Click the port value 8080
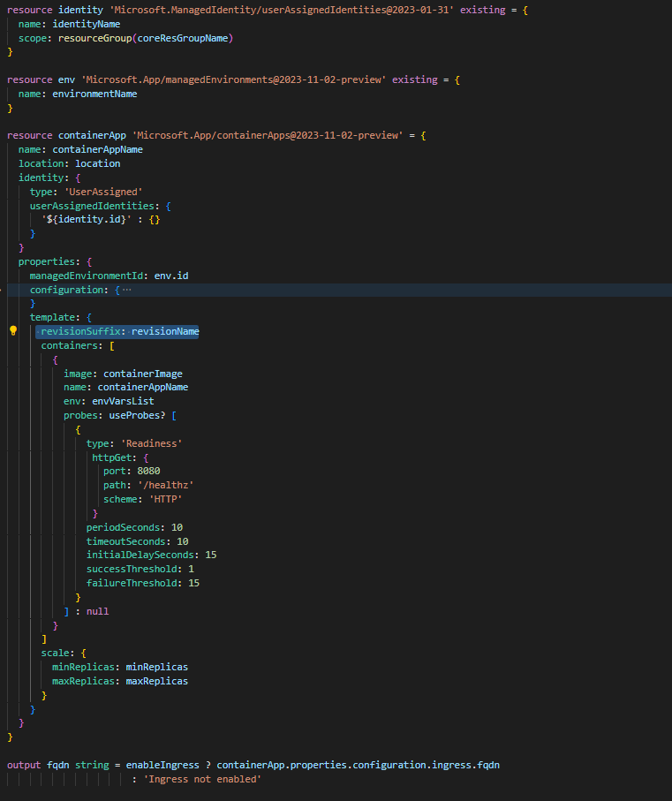This screenshot has width=672, height=801. point(148,471)
